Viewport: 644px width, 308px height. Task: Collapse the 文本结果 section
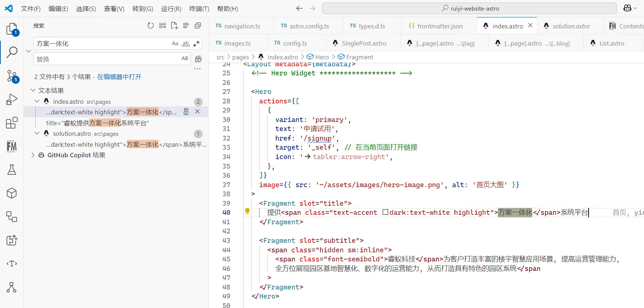[33, 90]
